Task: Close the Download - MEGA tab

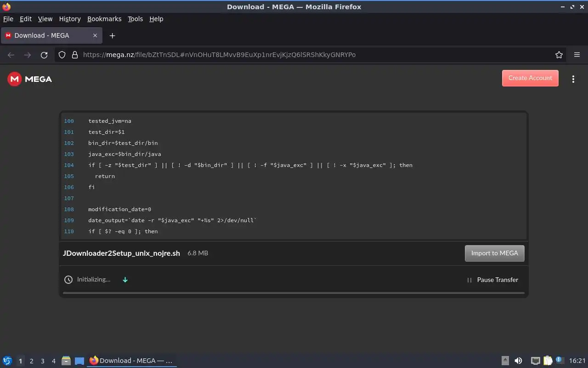Action: 95,35
